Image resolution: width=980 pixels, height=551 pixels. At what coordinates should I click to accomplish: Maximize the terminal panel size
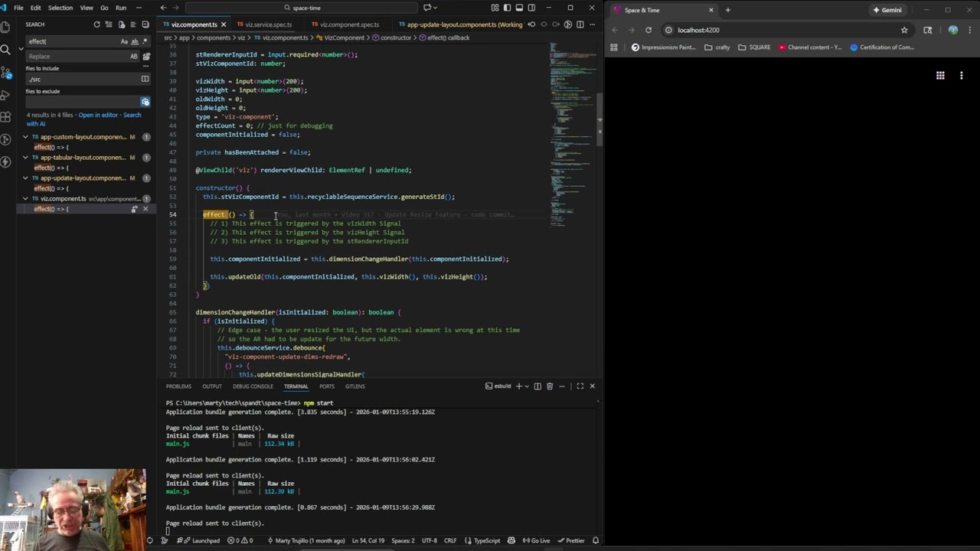click(x=580, y=386)
